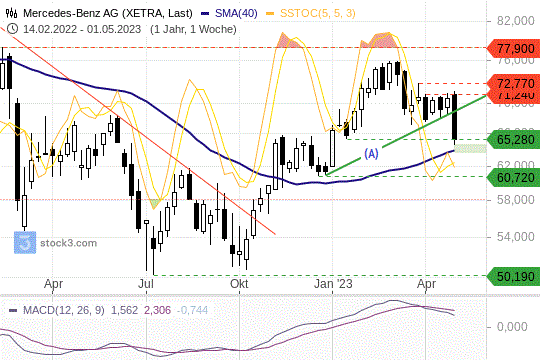Click the clock icon beside date range
This screenshot has width=540, height=360.
(x=12, y=29)
